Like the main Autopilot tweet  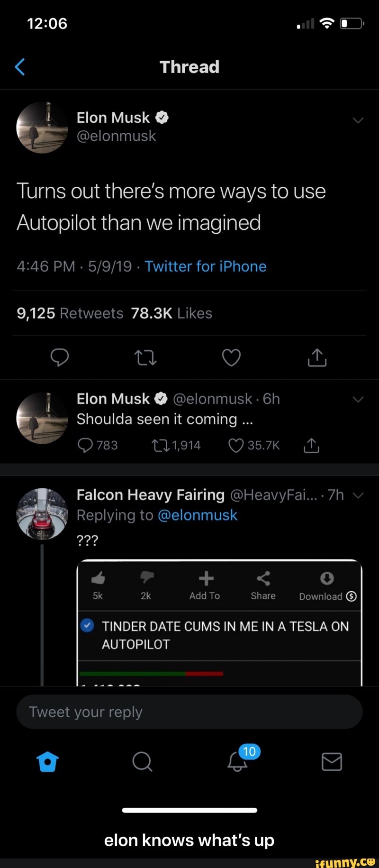231,357
